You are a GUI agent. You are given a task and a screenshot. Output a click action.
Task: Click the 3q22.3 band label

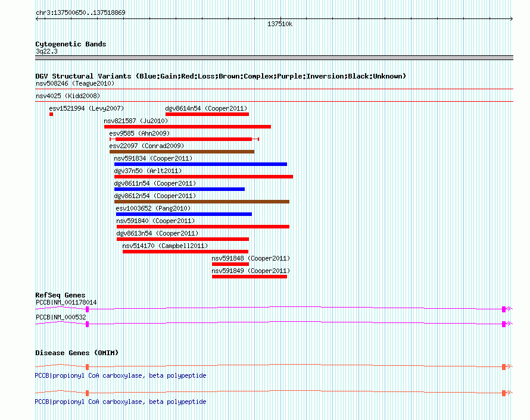click(46, 51)
